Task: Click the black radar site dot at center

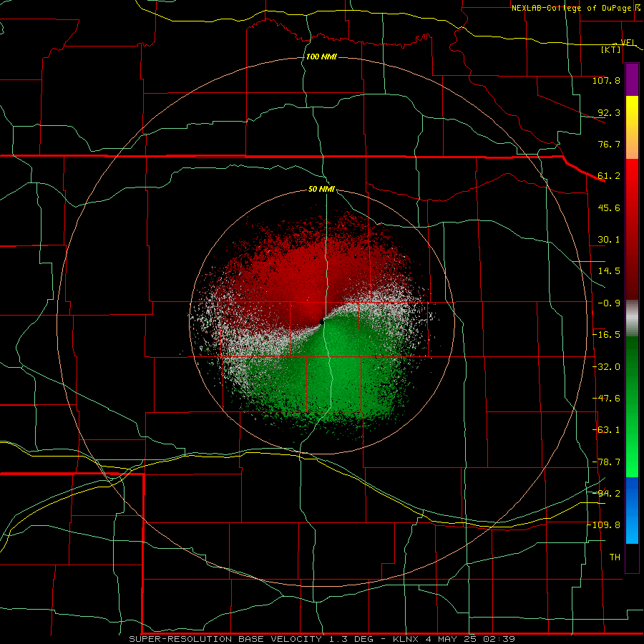Action: [321, 321]
